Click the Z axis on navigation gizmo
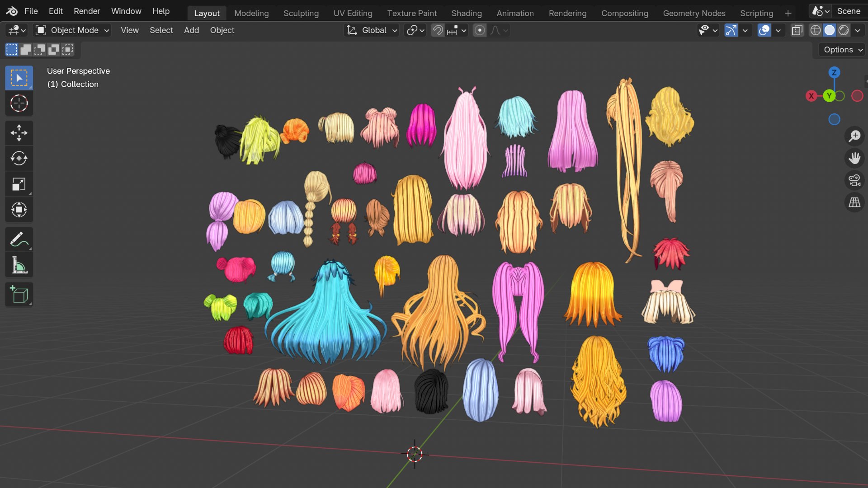 point(834,72)
